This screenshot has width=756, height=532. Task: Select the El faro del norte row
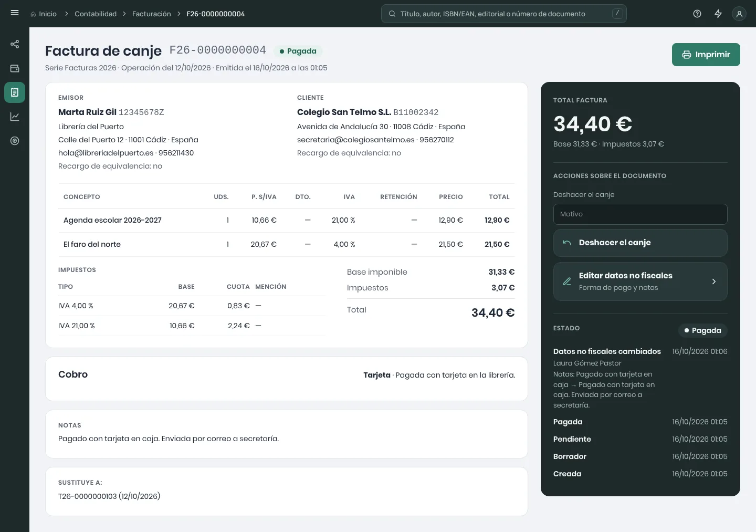click(x=287, y=244)
